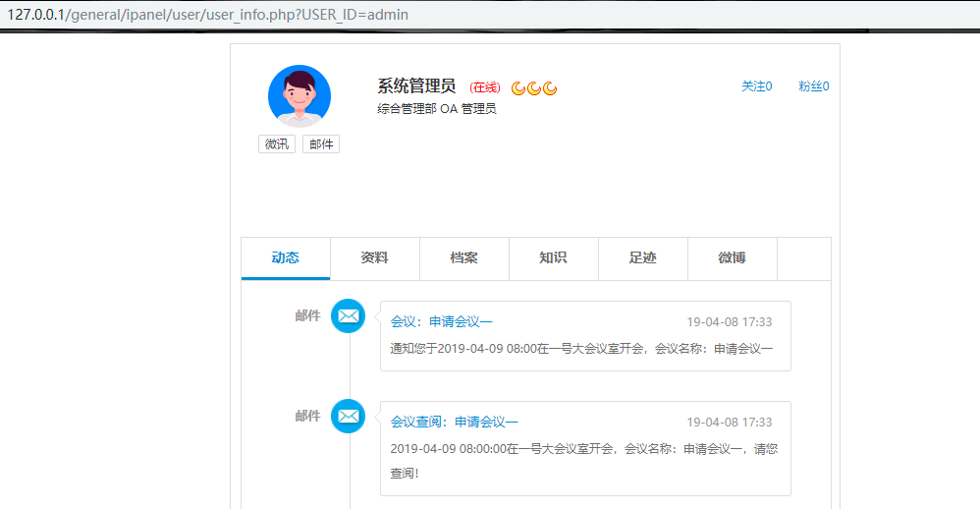This screenshot has width=980, height=509.
Task: Open the 会议：申请会议一 entry link
Action: tap(442, 322)
